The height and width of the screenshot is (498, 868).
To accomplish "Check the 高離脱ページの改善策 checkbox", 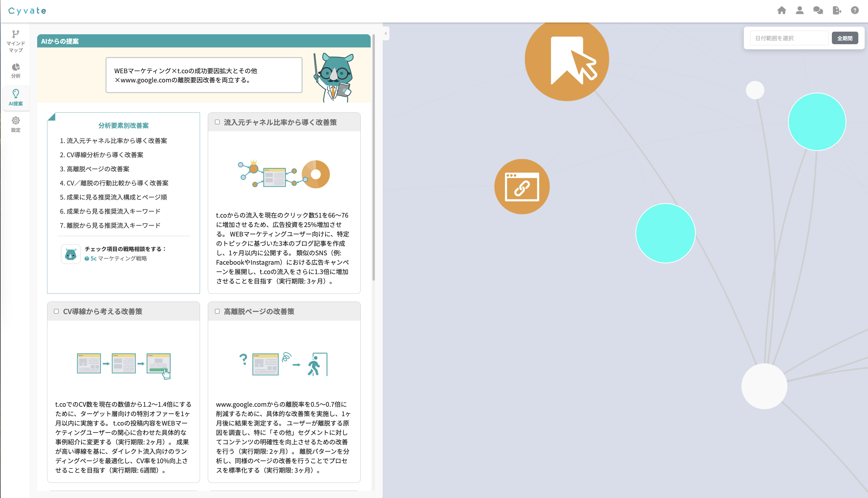I will click(217, 311).
